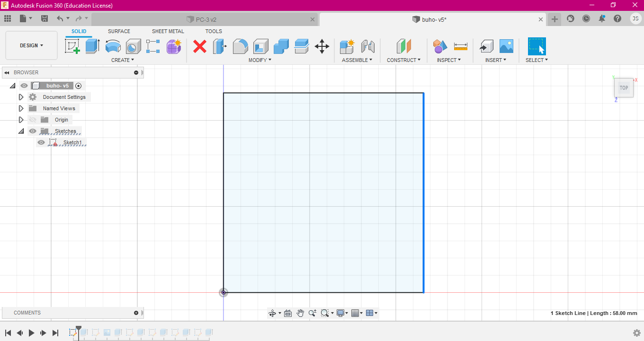This screenshot has width=644, height=341.
Task: Open Grid and Snaps dropdown
Action: 357,313
